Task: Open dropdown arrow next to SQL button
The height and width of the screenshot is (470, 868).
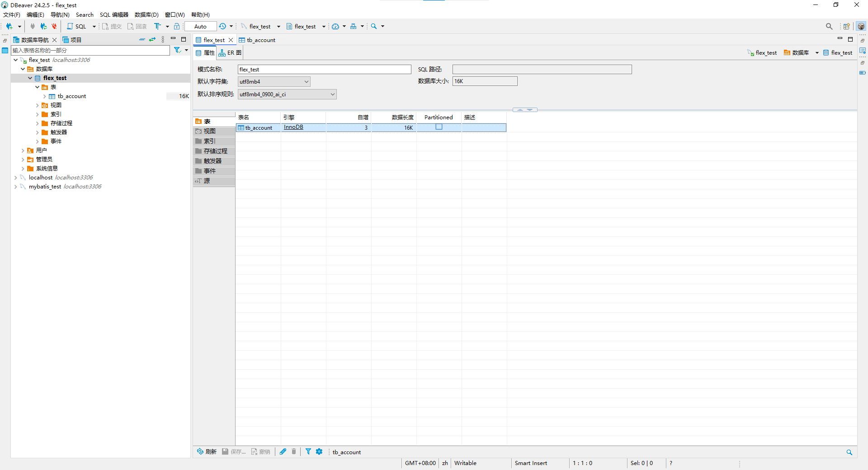Action: (94, 26)
